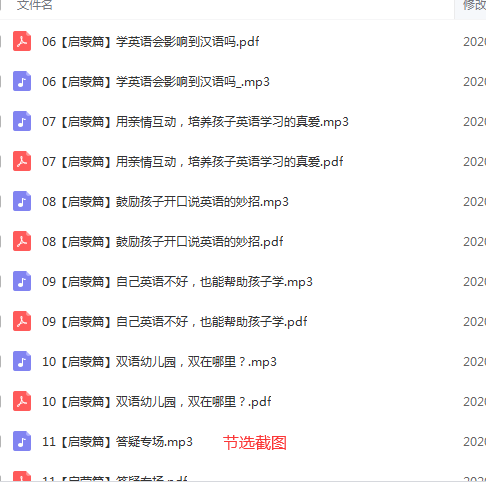The width and height of the screenshot is (486, 486).
Task: Click the music icon for 07 mp3 file
Action: tap(22, 121)
